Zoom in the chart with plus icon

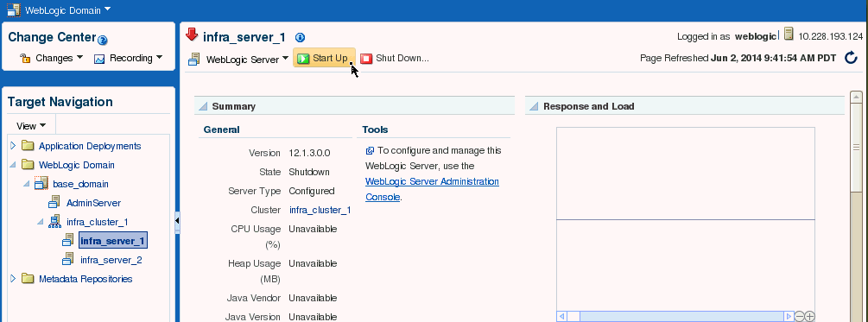[x=810, y=317]
